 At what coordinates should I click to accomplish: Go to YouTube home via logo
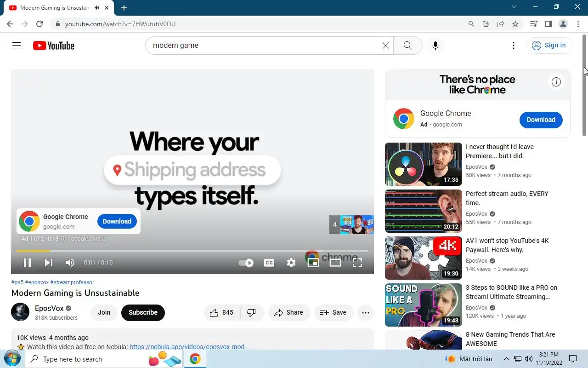pyautogui.click(x=54, y=46)
